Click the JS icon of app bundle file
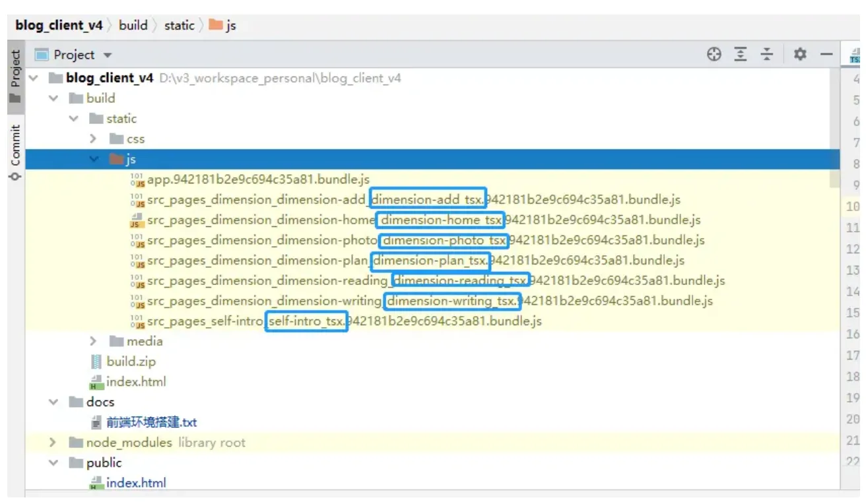Image resolution: width=866 pixels, height=504 pixels. click(137, 179)
